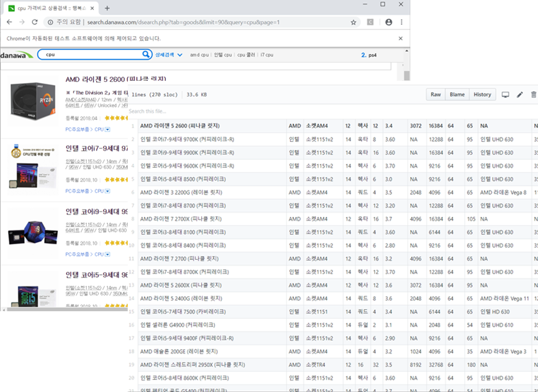The height and width of the screenshot is (392, 538).
Task: Open the Chrome profile avatar
Action: tap(389, 22)
